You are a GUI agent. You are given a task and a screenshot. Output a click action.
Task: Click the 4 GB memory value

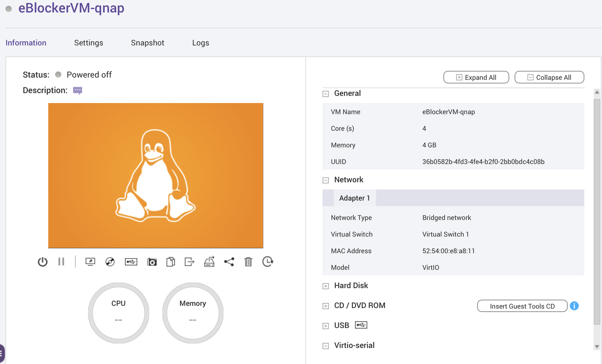(x=429, y=145)
